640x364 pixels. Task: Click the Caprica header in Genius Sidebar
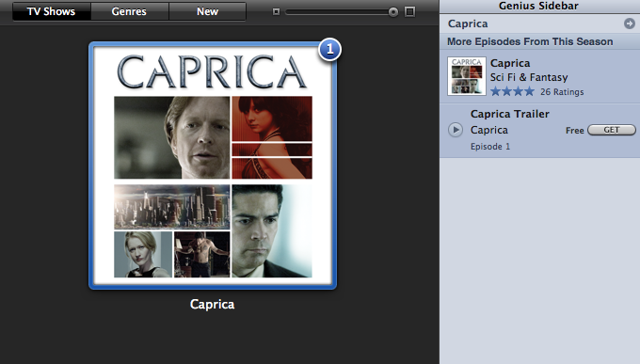tap(468, 24)
